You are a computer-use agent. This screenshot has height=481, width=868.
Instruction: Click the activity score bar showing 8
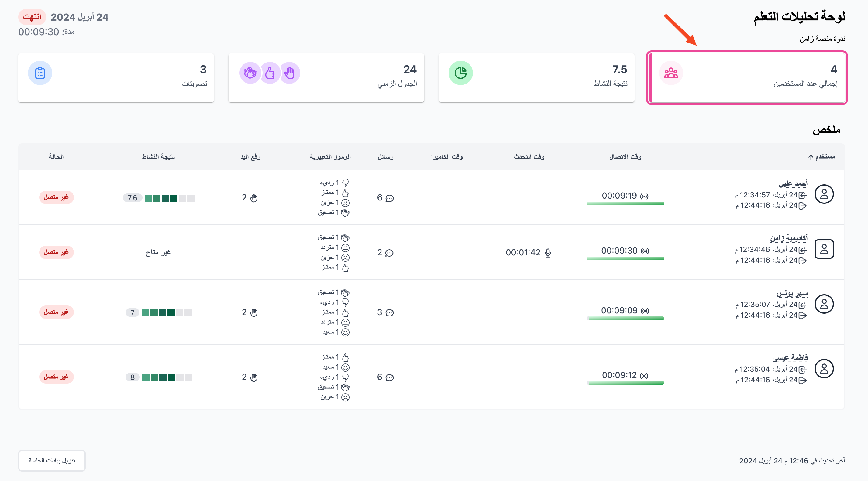[x=167, y=378]
